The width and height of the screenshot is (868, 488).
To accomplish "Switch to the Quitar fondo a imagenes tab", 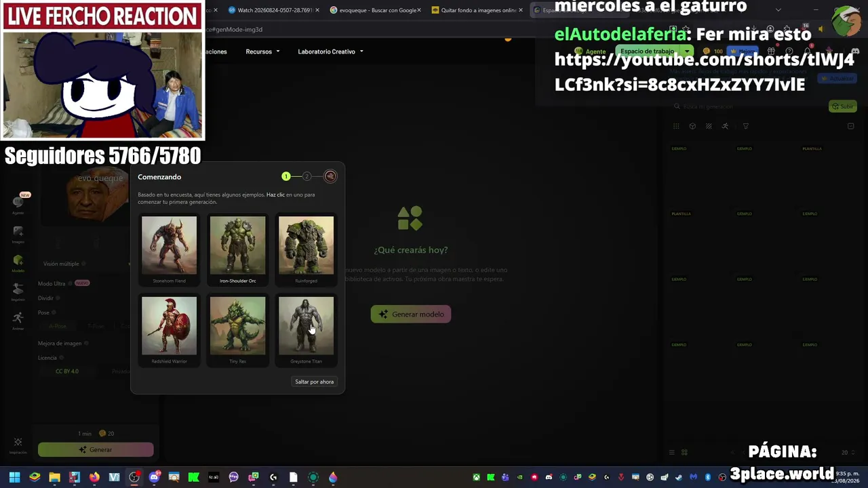I will pyautogui.click(x=477, y=10).
